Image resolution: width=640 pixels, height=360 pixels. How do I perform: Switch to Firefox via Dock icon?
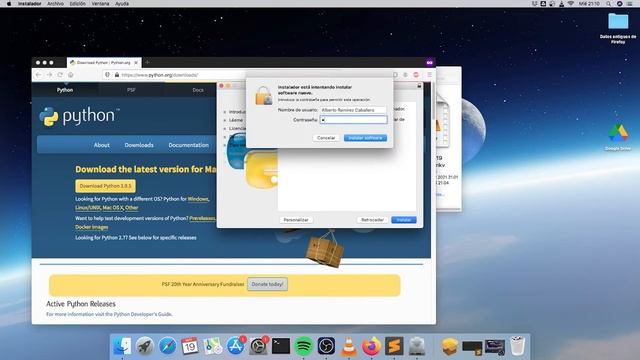(371, 346)
